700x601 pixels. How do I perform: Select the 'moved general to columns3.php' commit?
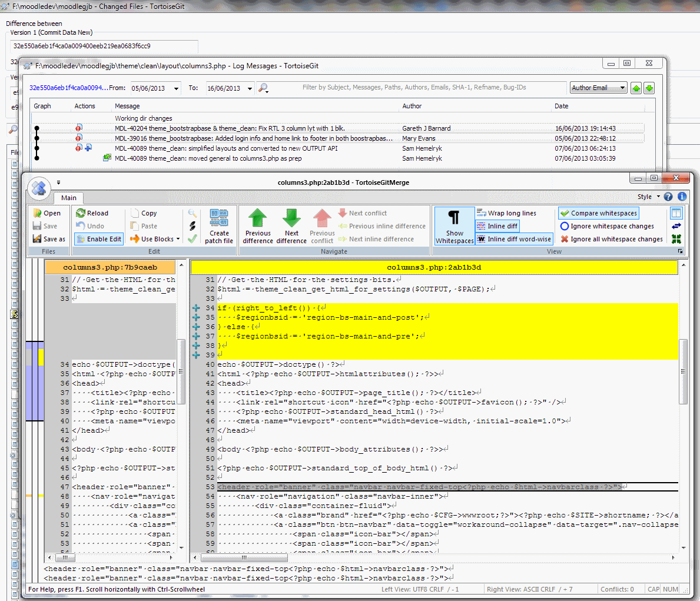337,158
